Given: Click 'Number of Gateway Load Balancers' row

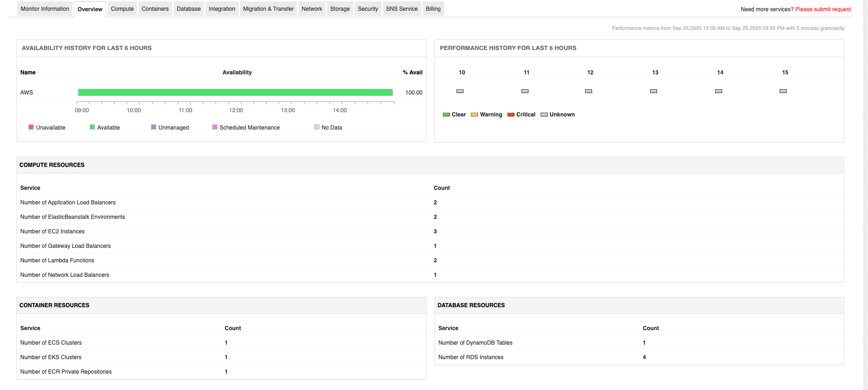Looking at the screenshot, I should click(x=430, y=246).
